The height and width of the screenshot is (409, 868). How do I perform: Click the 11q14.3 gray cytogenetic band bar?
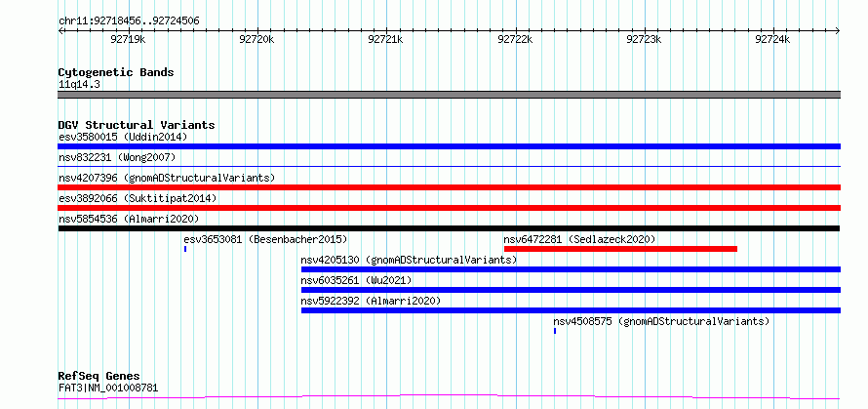449,95
